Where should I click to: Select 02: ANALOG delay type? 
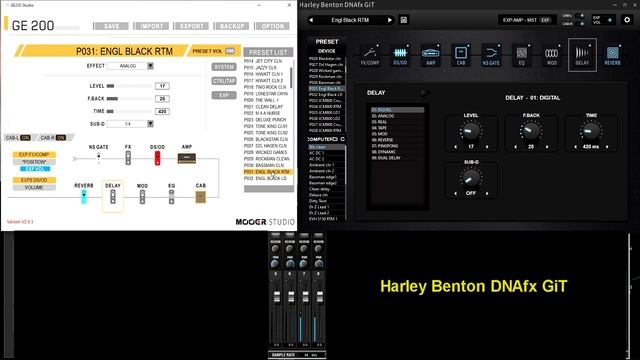(x=398, y=116)
